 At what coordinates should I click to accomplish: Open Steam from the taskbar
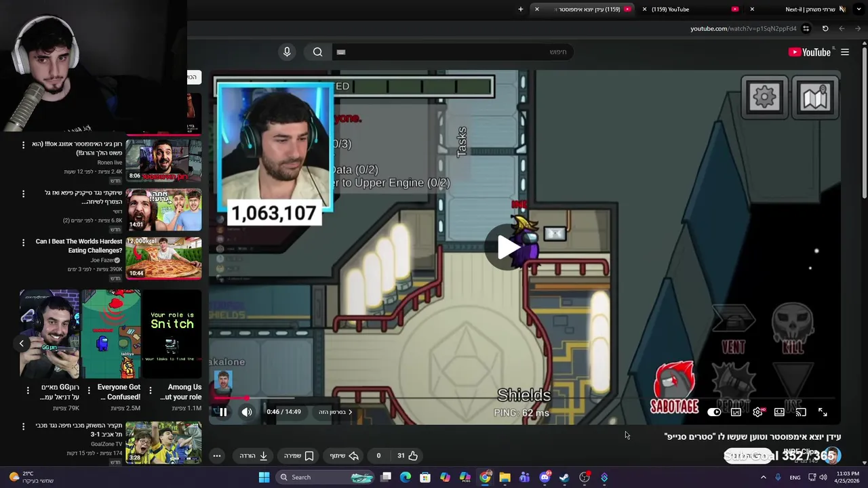[564, 477]
